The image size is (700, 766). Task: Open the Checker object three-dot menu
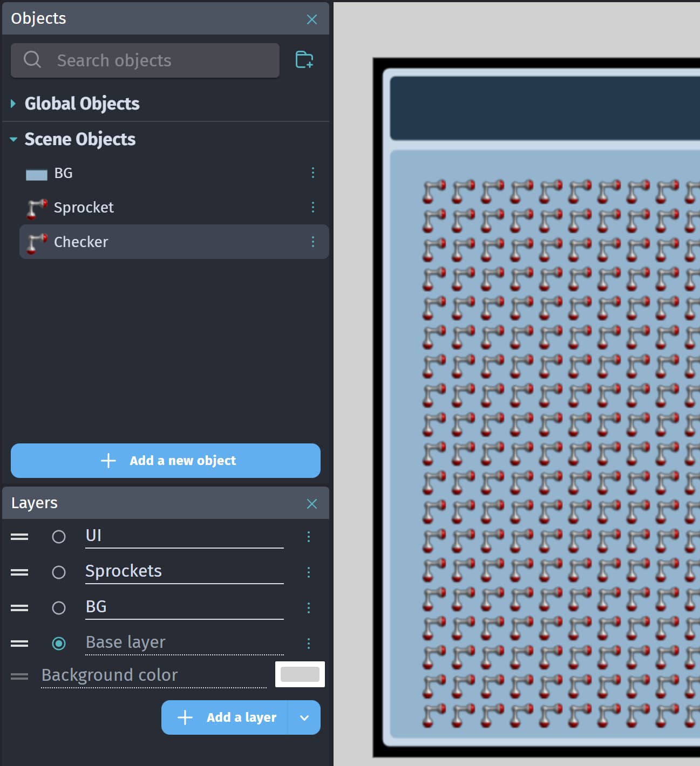tap(313, 242)
